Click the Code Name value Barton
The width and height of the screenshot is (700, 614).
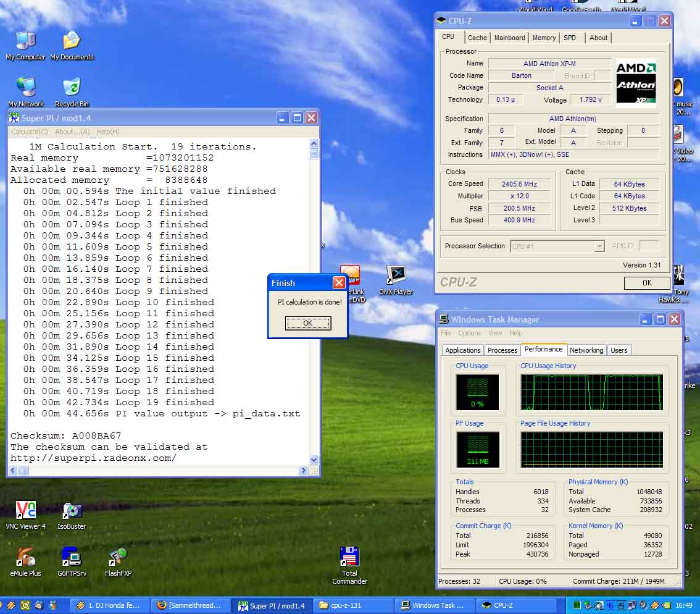coord(521,75)
